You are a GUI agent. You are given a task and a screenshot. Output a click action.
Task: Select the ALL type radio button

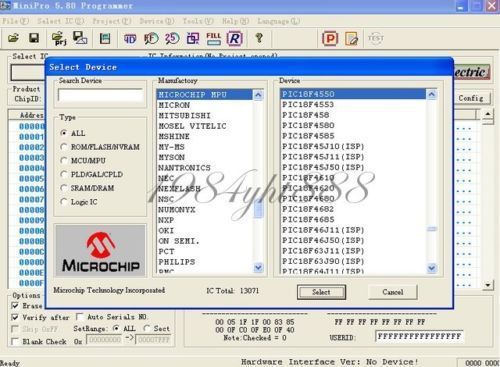(x=64, y=133)
